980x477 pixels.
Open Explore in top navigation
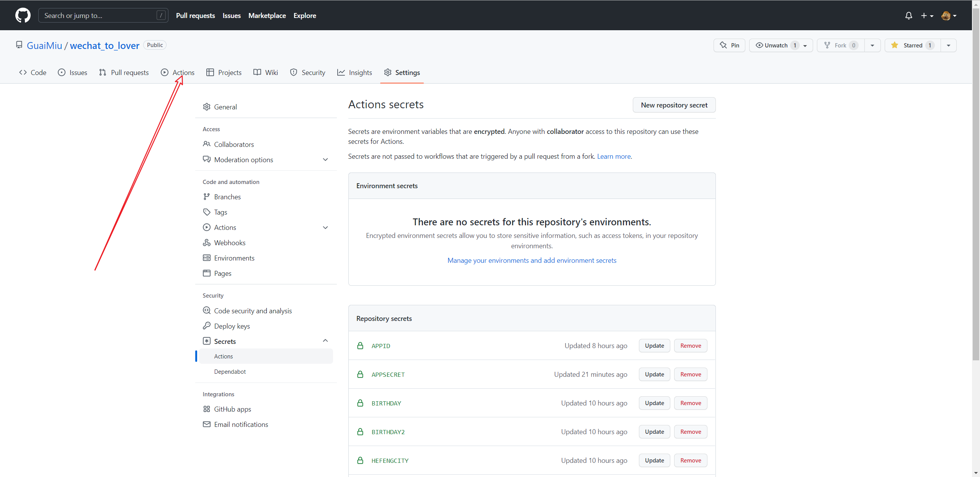pyautogui.click(x=305, y=15)
